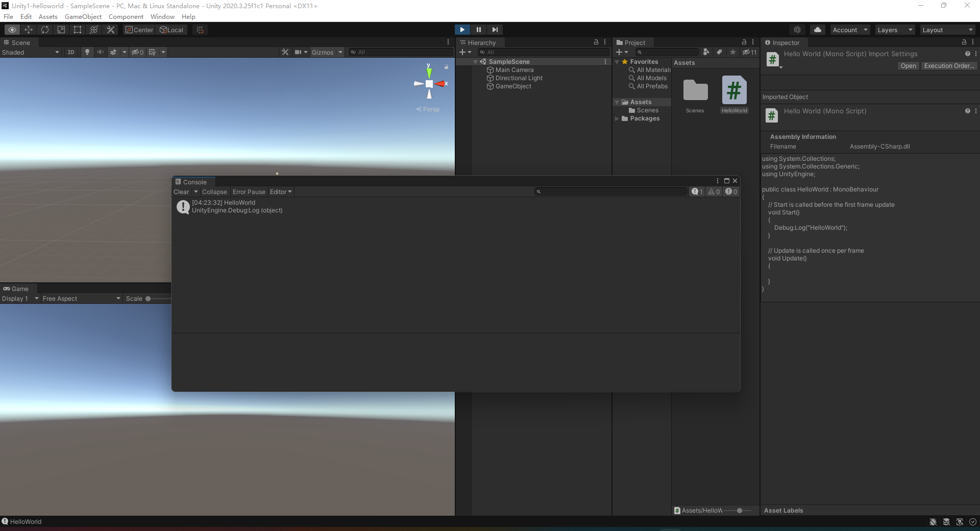Viewport: 980px width, 531px height.
Task: Toggle pivot Center handle position
Action: [139, 30]
